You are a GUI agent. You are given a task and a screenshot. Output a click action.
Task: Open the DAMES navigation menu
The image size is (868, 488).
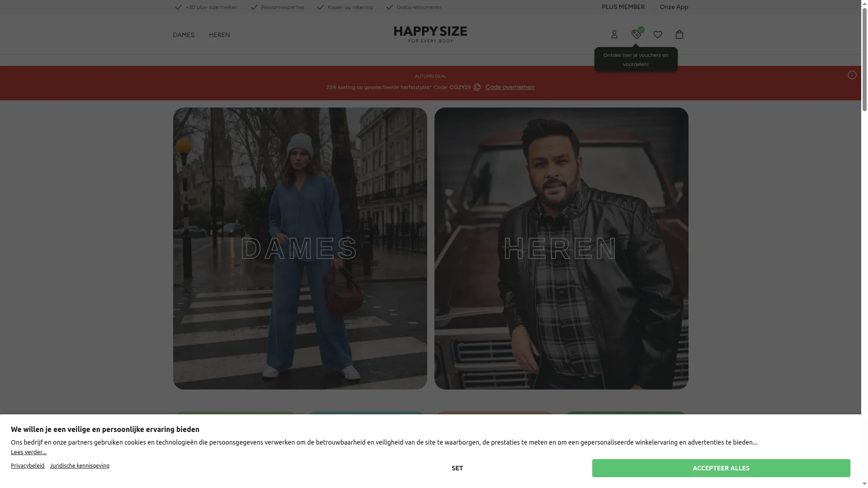pyautogui.click(x=184, y=35)
